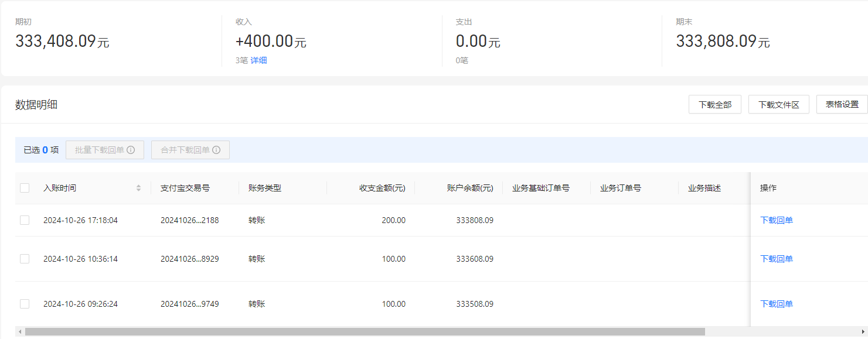Open 表格设置 table settings

point(843,104)
